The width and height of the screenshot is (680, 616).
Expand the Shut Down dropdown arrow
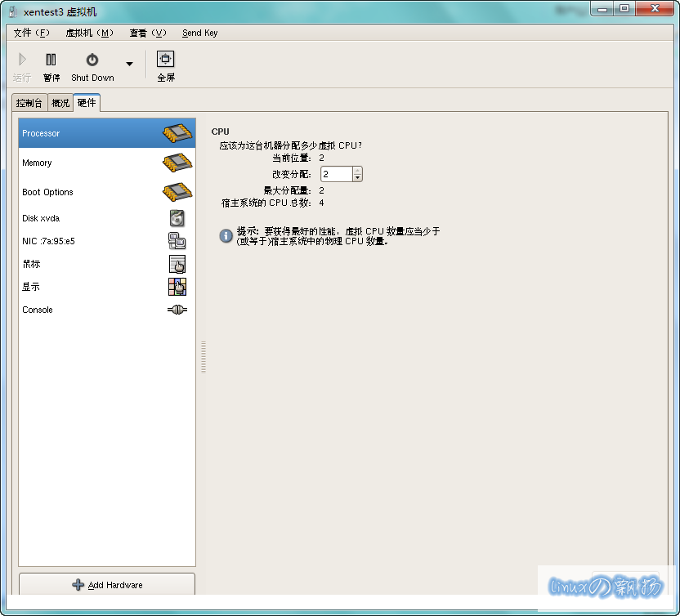pos(129,64)
